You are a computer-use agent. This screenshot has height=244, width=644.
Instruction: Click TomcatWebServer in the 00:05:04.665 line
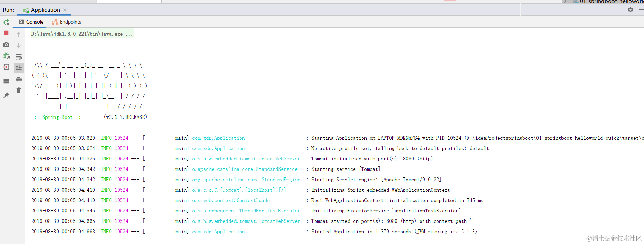tap(246, 221)
